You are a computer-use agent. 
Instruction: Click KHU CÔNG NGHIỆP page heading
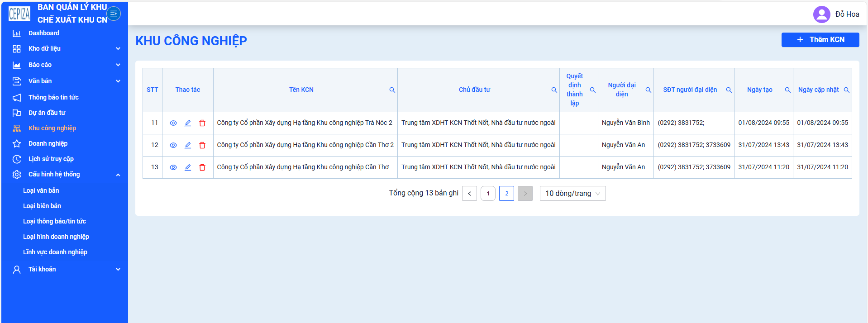[x=191, y=41]
